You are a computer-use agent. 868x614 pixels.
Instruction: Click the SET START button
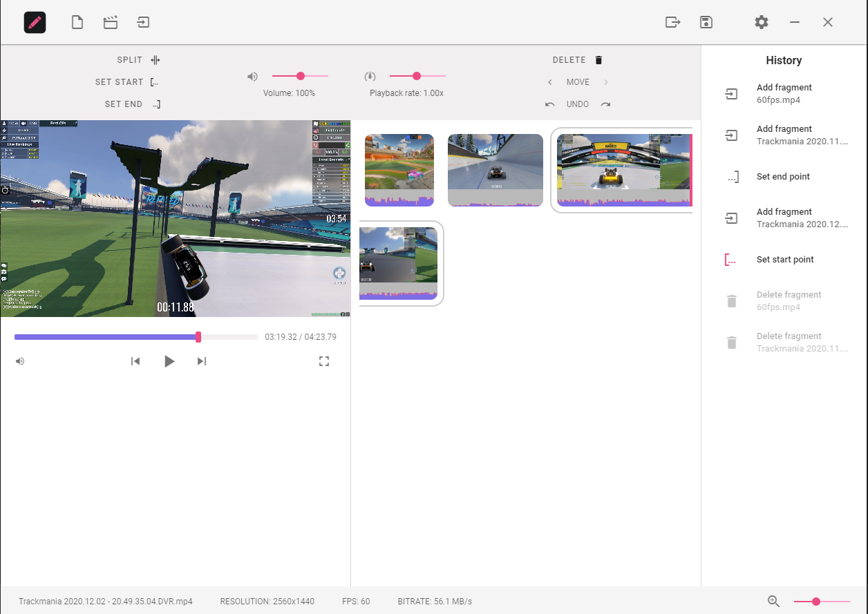click(128, 82)
